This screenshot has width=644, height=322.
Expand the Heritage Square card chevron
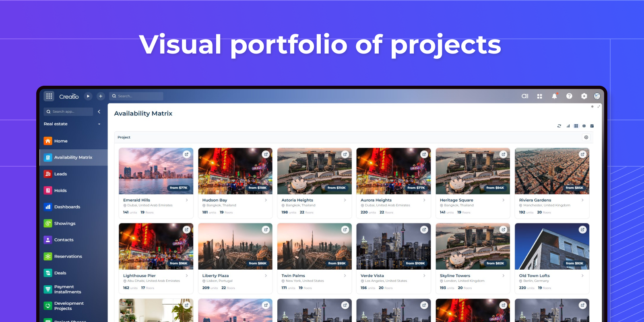(x=504, y=200)
